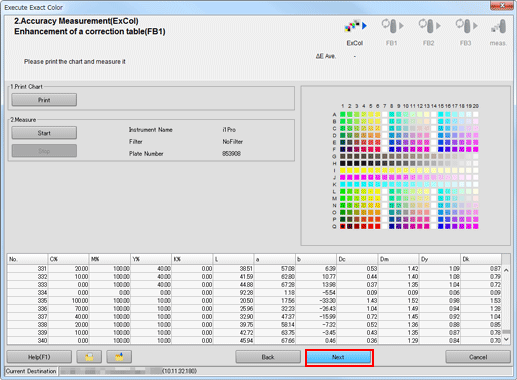Go to Next step
Screen dimensions: 517x380
[x=339, y=357]
